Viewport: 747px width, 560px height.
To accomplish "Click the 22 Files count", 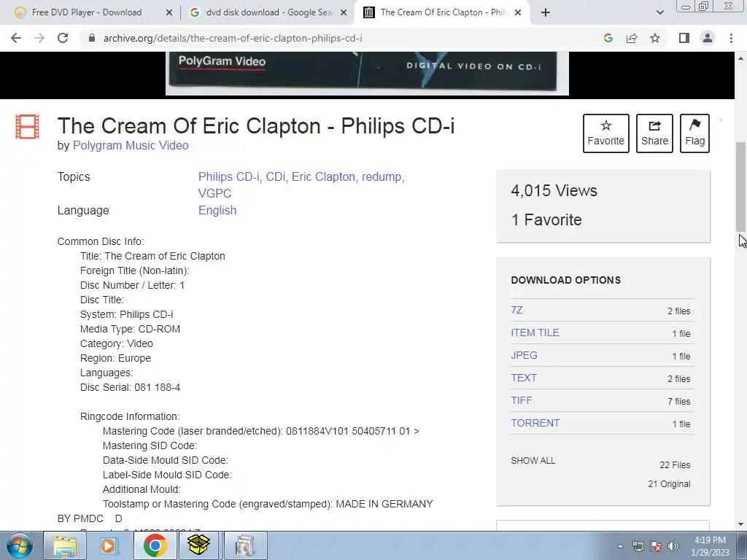I will pyautogui.click(x=675, y=464).
